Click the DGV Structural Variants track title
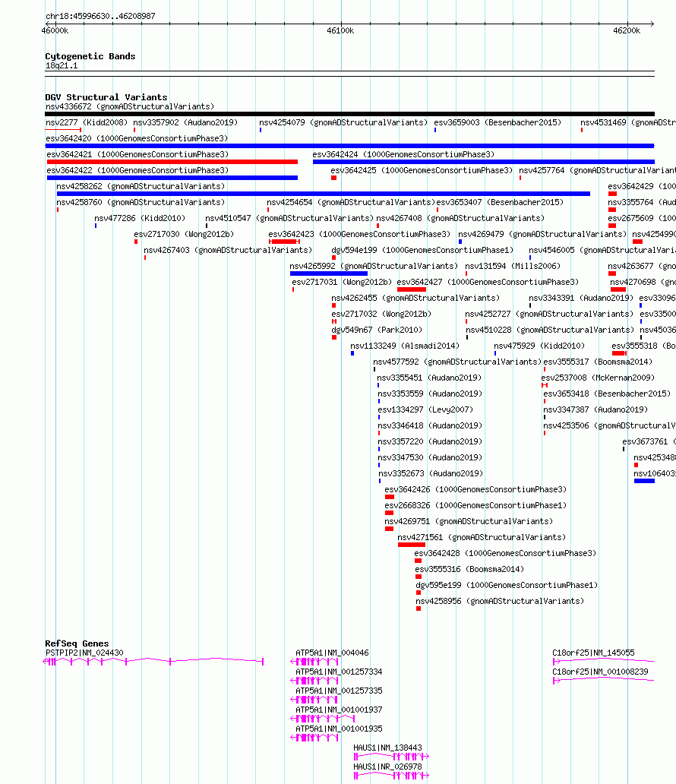Screen dimensions: 676x784 click(106, 97)
